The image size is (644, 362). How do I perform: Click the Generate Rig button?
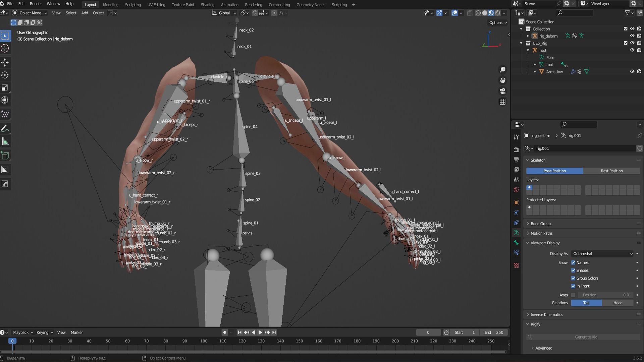tap(586, 337)
